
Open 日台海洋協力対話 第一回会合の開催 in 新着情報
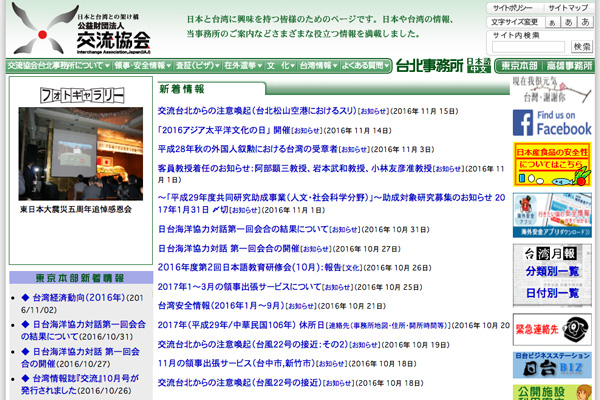coord(228,248)
